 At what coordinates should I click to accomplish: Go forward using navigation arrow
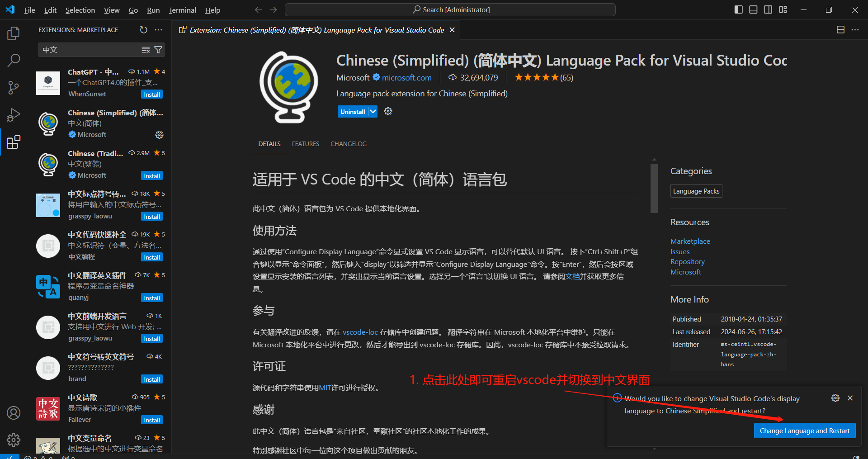click(x=273, y=9)
